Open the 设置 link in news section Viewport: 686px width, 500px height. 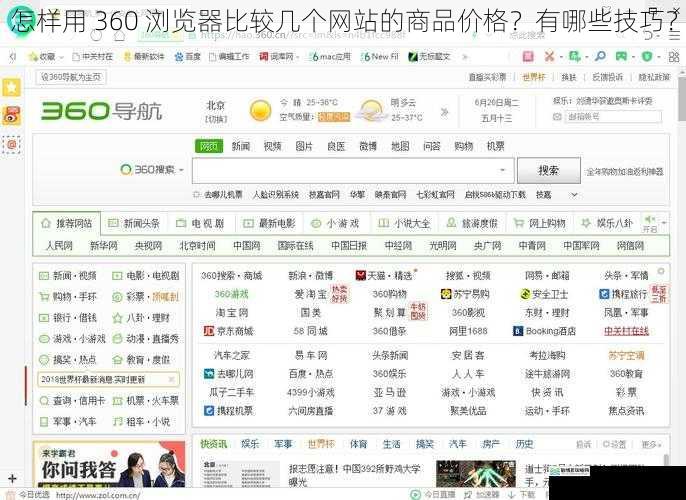(x=614, y=444)
